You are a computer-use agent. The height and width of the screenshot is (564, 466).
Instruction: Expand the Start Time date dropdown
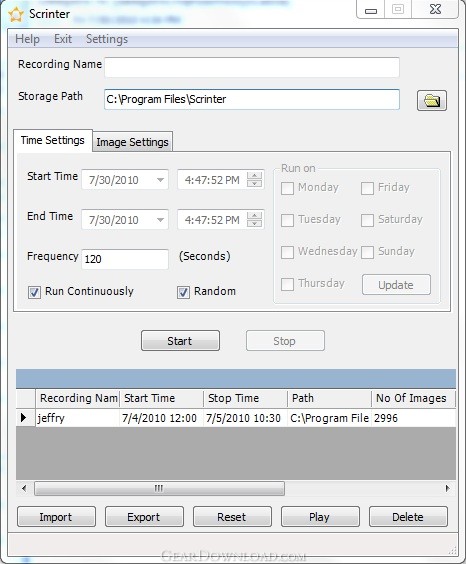[x=160, y=179]
